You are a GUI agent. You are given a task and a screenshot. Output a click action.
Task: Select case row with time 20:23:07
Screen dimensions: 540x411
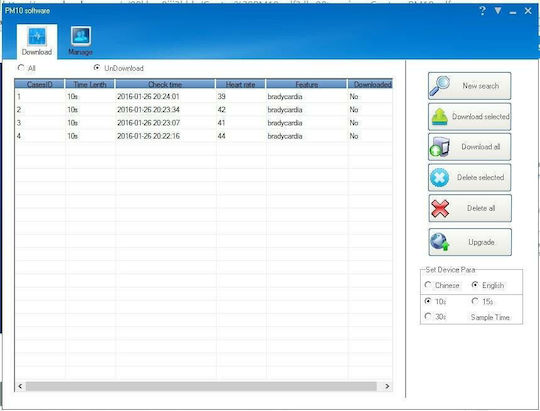coord(203,123)
